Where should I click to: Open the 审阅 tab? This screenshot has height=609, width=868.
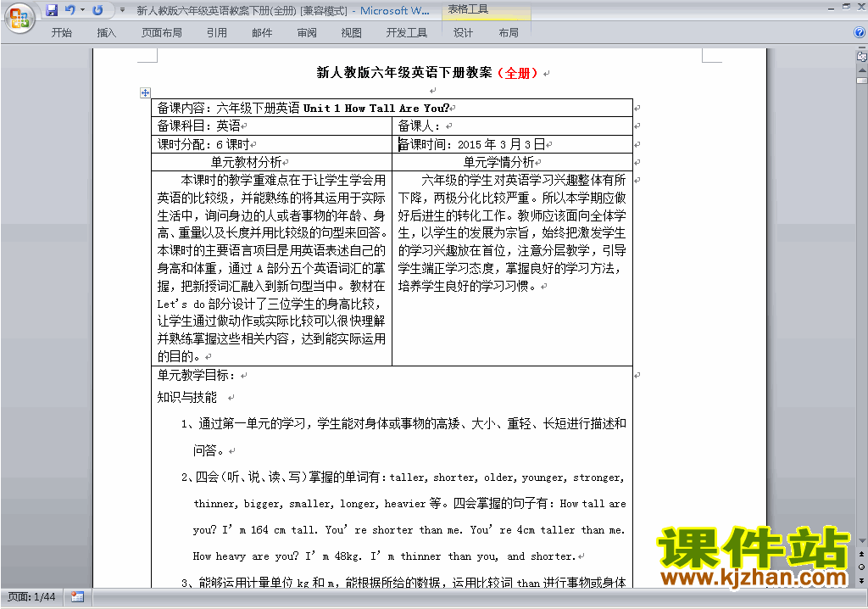[307, 33]
